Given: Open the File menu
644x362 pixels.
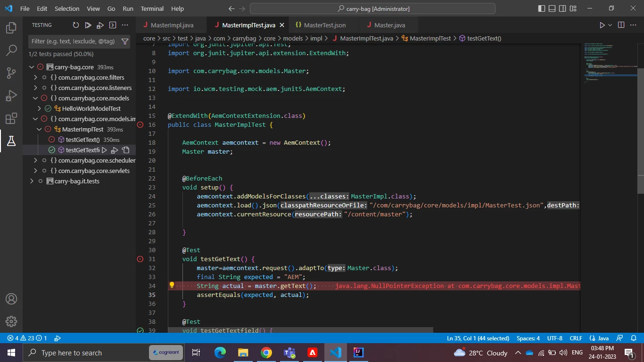Looking at the screenshot, I should tap(25, 8).
